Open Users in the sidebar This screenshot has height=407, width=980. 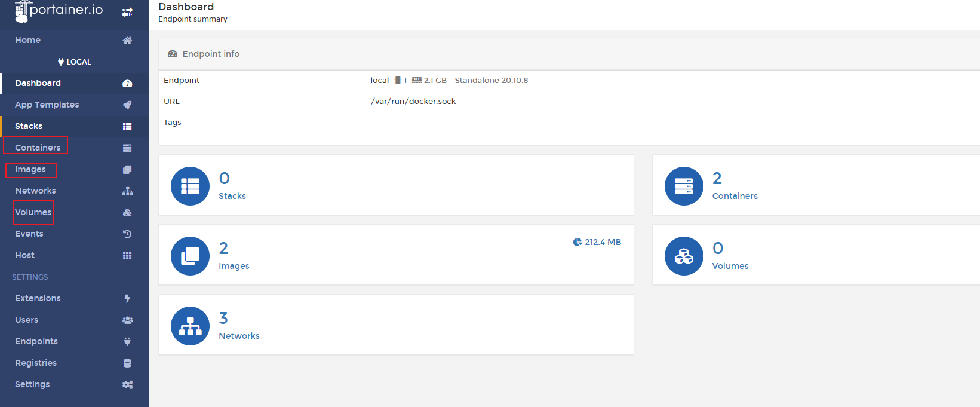26,320
